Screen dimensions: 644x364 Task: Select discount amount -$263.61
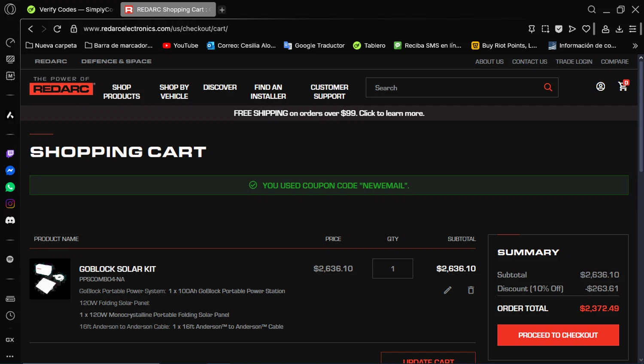(x=601, y=289)
